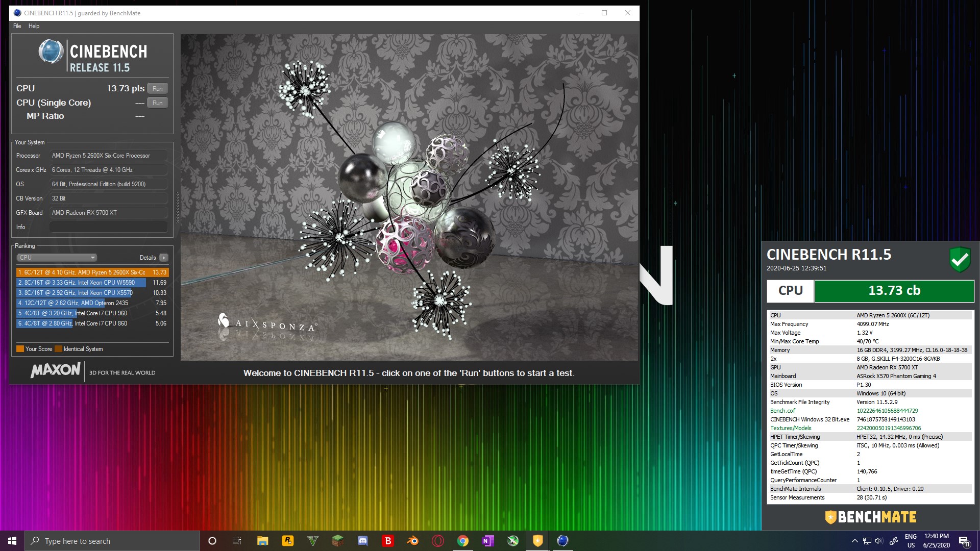The height and width of the screenshot is (551, 980).
Task: Select ranking row Intel Core i7 CPU 960
Action: pyautogui.click(x=92, y=313)
